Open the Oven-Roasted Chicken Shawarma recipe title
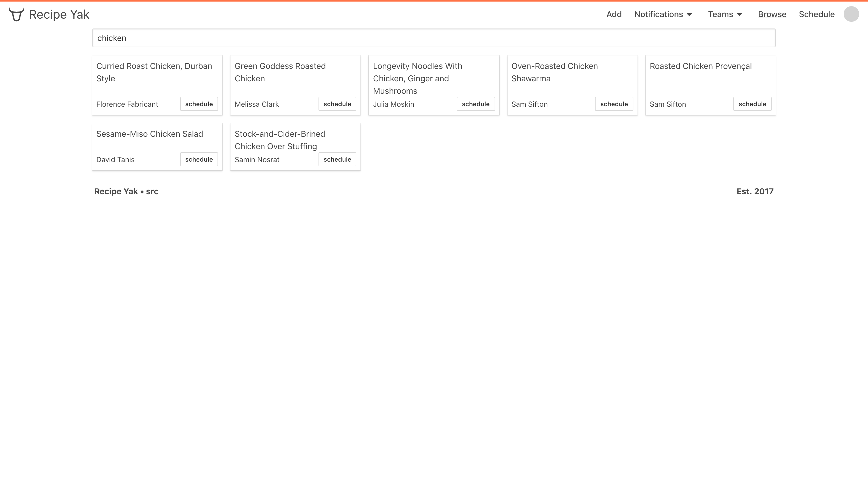This screenshot has width=868, height=491. click(x=554, y=72)
